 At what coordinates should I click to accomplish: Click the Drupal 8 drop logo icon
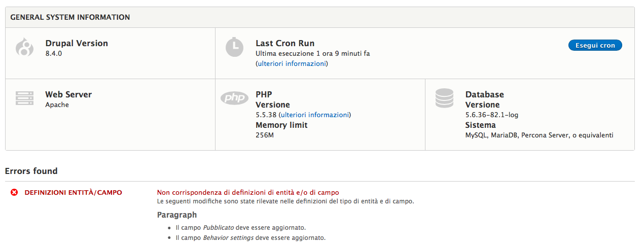[x=24, y=47]
